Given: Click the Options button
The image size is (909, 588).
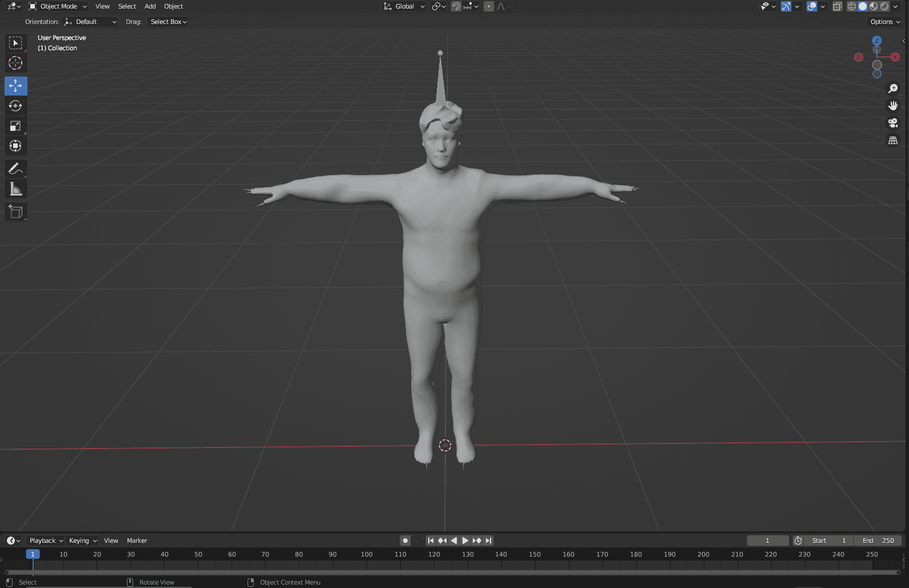Looking at the screenshot, I should click(x=885, y=22).
